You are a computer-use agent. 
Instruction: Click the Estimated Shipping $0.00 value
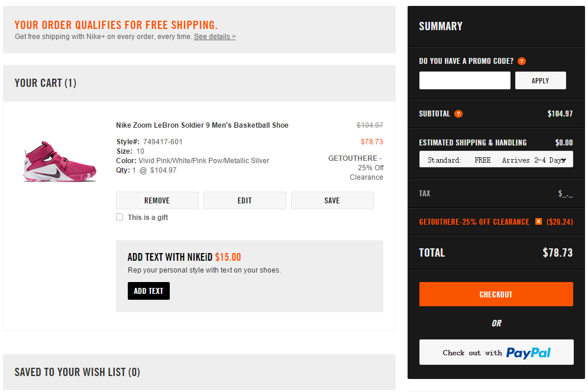(x=564, y=142)
